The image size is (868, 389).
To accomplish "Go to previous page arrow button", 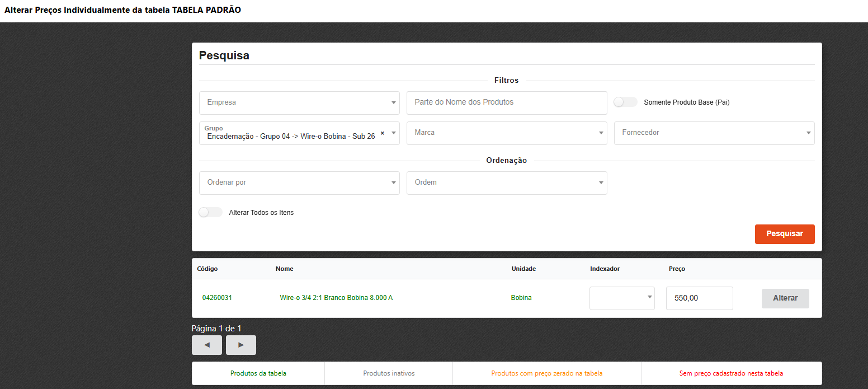I will click(x=207, y=345).
